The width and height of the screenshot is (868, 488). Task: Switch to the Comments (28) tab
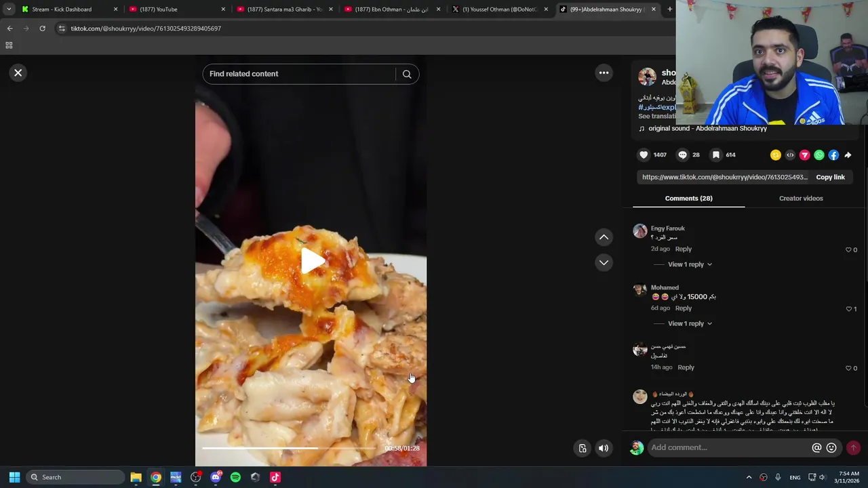point(688,199)
